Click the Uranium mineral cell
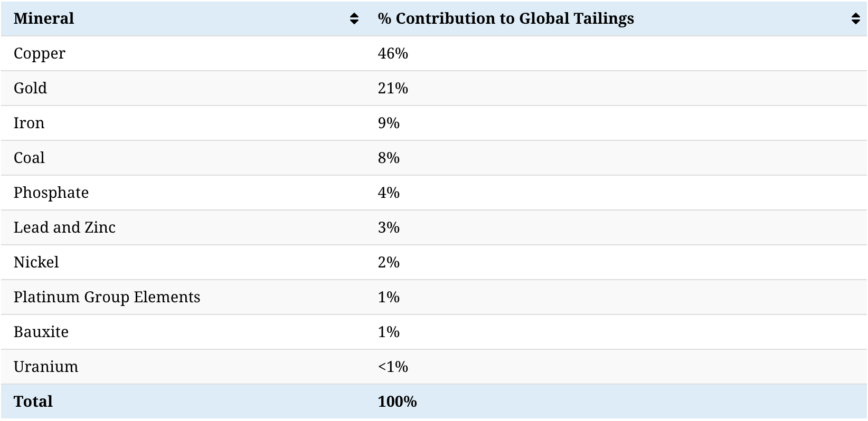Image resolution: width=868 pixels, height=421 pixels. tap(46, 367)
